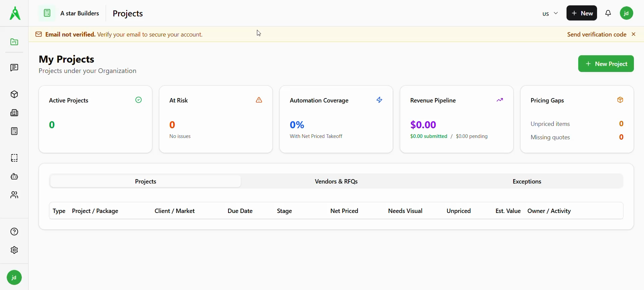The image size is (644, 290).
Task: Open the robot assistant icon in sidebar
Action: point(14,176)
